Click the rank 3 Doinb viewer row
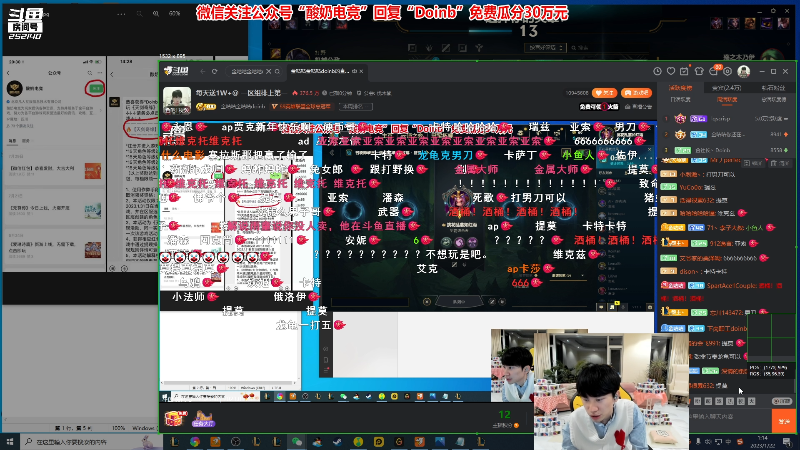The width and height of the screenshot is (800, 450). click(x=727, y=150)
